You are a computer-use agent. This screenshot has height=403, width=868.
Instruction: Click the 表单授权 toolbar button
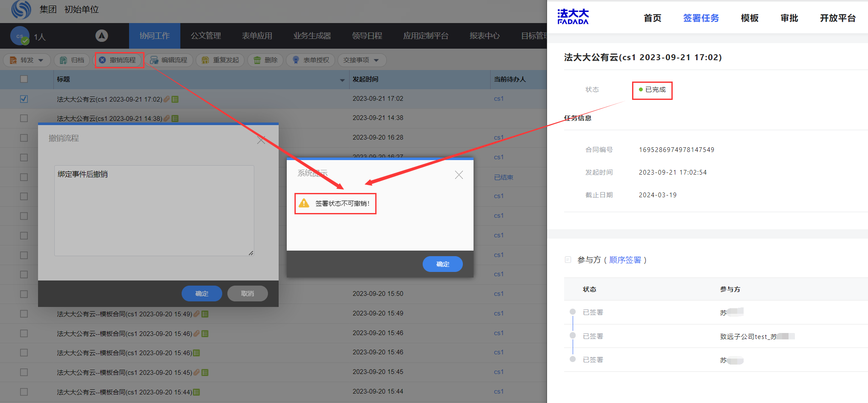pos(311,60)
